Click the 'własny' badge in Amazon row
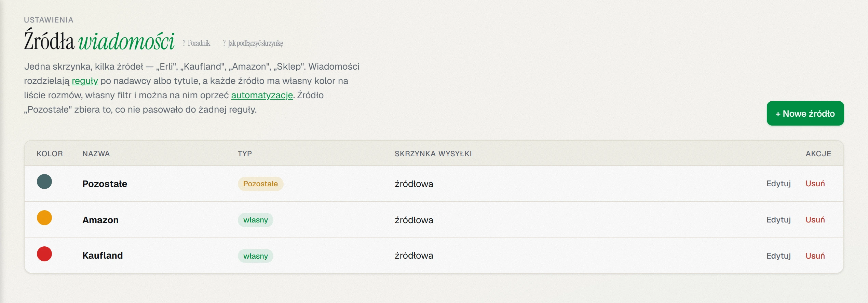This screenshot has height=303, width=868. tap(256, 220)
